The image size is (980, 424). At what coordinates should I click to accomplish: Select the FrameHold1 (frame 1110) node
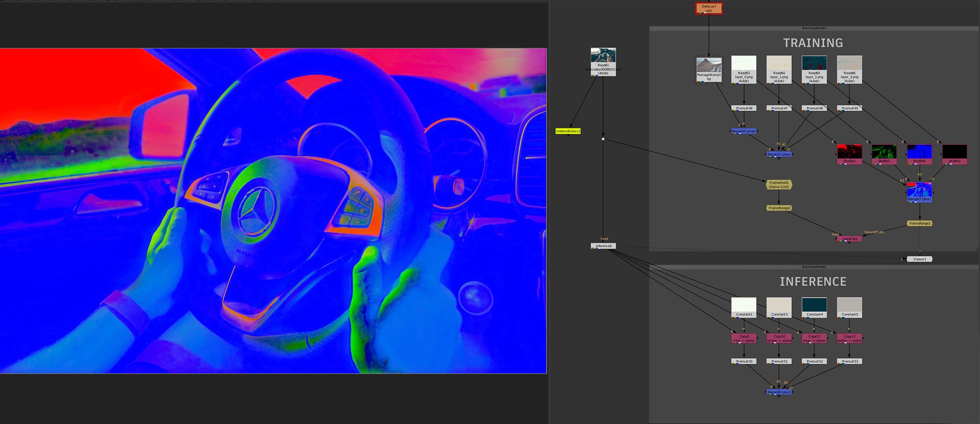[779, 184]
